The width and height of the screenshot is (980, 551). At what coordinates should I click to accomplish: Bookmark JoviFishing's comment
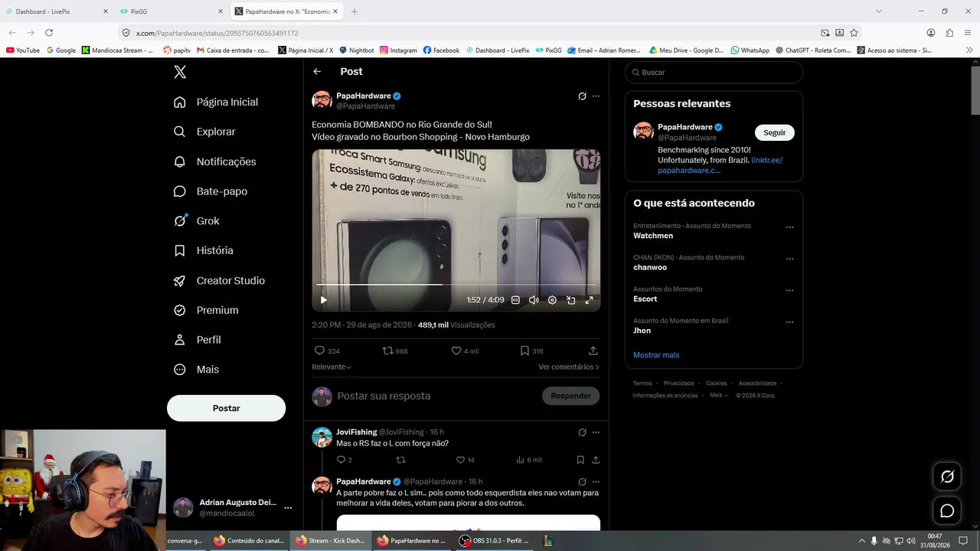pyautogui.click(x=580, y=460)
